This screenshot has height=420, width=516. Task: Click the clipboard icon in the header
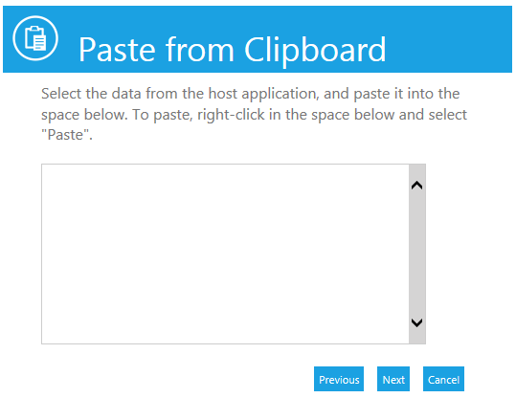[35, 38]
